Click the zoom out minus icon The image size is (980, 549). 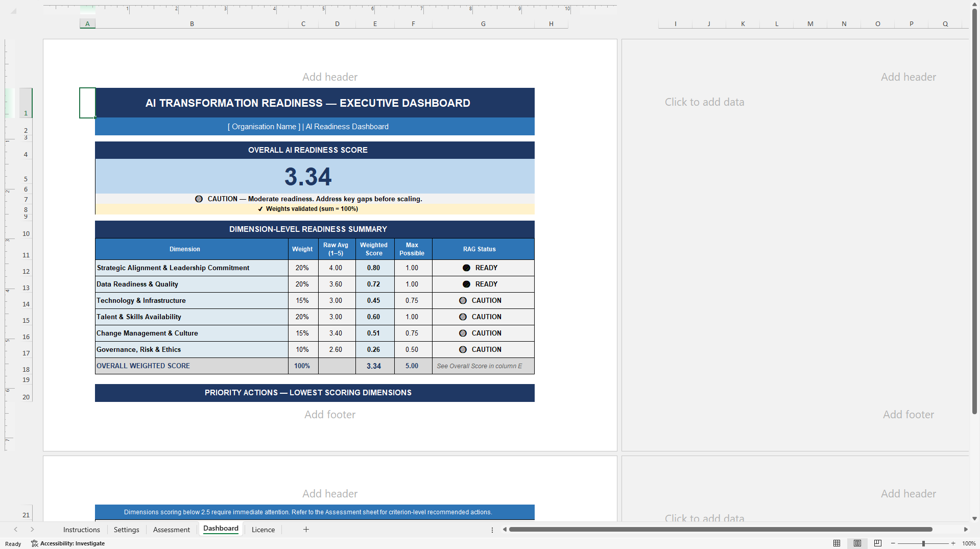click(x=893, y=543)
